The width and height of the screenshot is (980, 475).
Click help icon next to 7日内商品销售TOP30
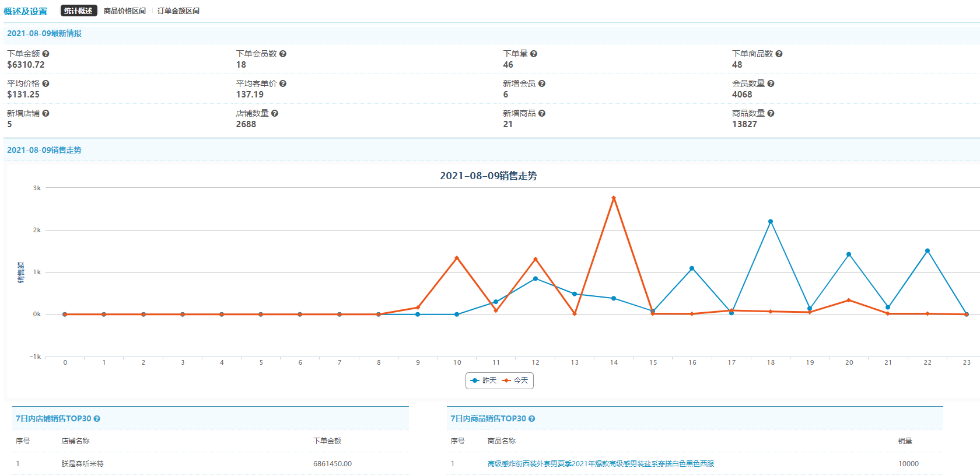(532, 418)
